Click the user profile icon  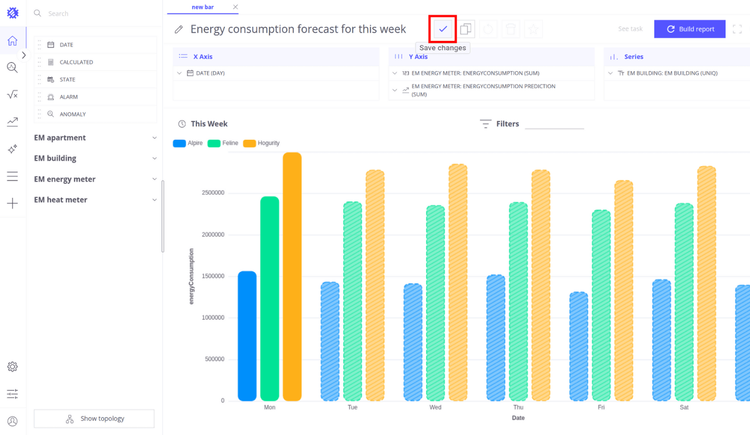(x=12, y=421)
